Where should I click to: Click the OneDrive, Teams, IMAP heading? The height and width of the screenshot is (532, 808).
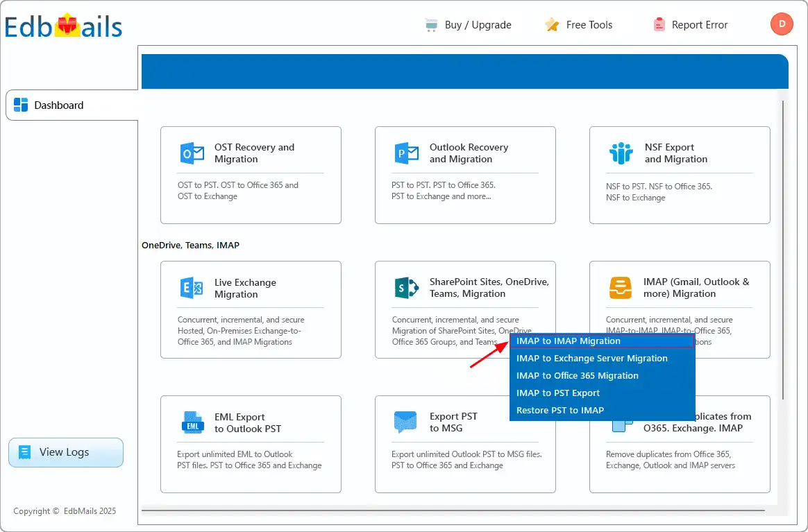pyautogui.click(x=191, y=245)
